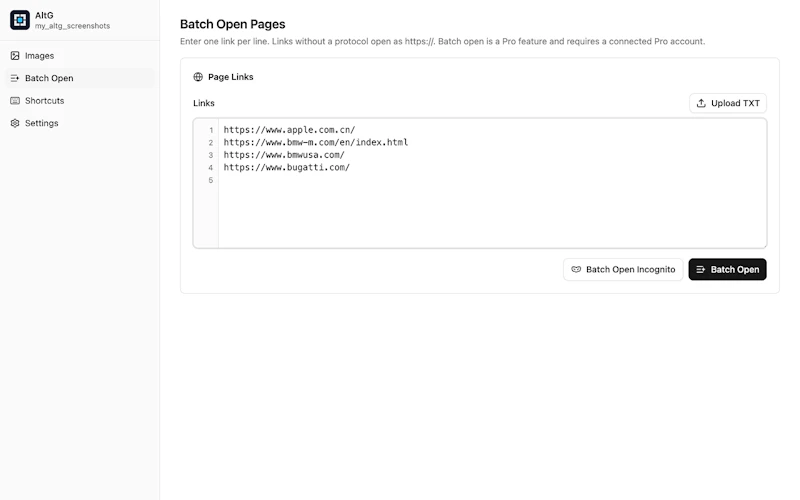Click the upload arrow icon in Upload TXT
The height and width of the screenshot is (500, 800).
[701, 103]
